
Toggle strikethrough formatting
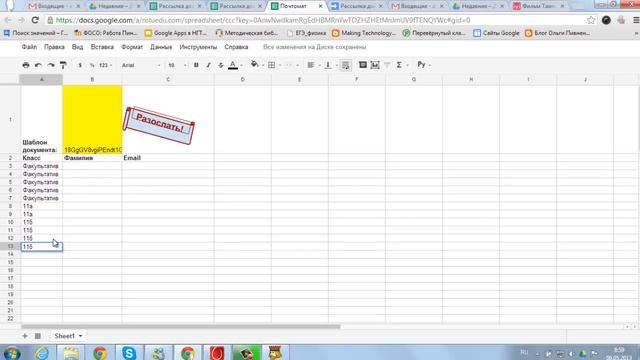coord(220,65)
